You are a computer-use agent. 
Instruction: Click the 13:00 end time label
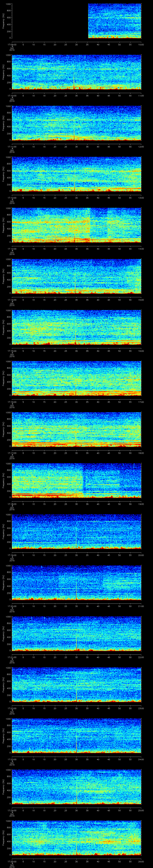(x=141, y=197)
